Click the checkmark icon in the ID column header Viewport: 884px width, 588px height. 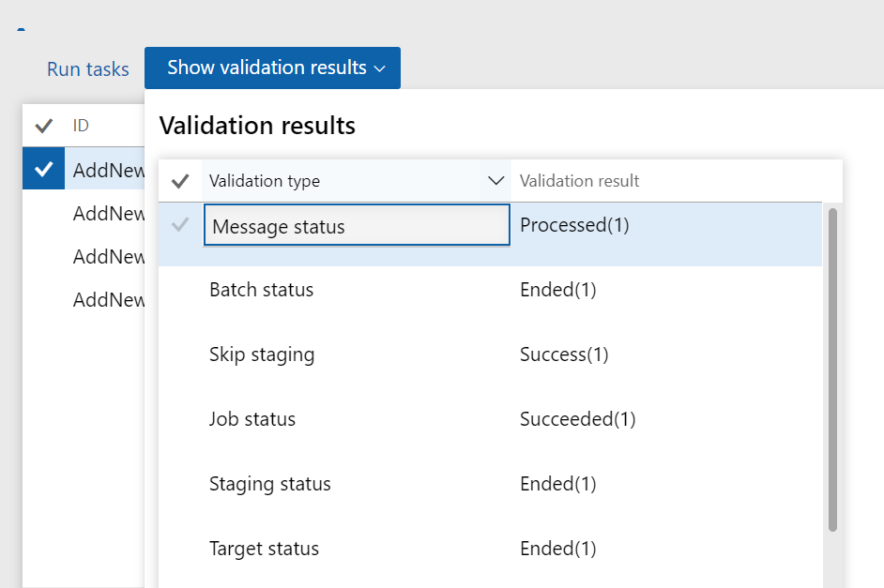tap(44, 124)
